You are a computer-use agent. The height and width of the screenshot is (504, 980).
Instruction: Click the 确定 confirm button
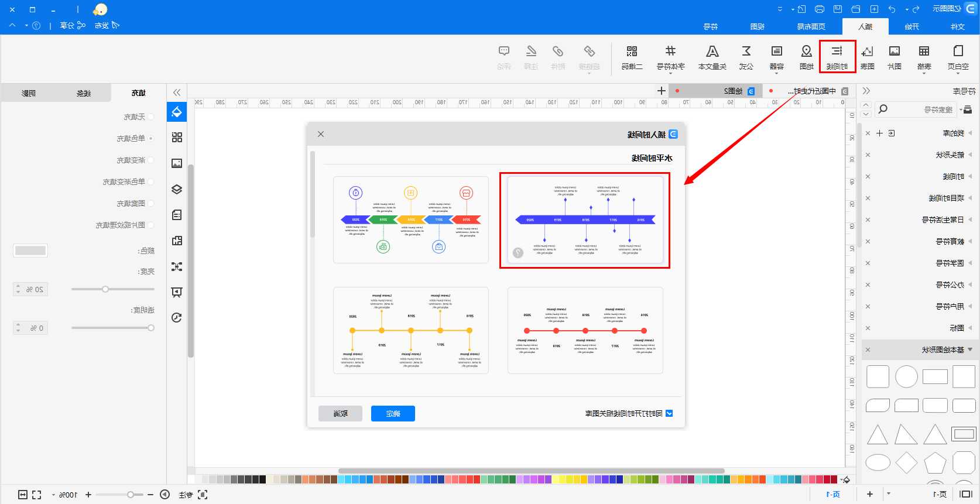point(393,413)
